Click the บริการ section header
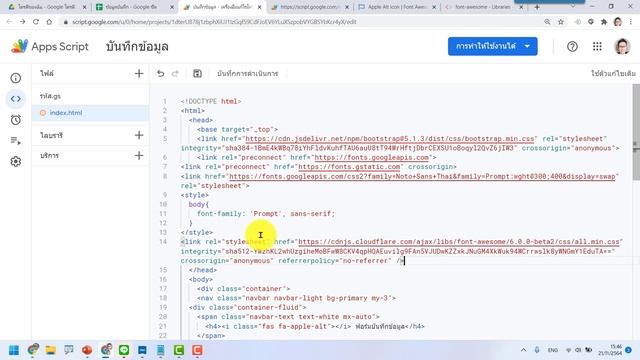Viewport: 640px width, 360px height. (49, 156)
